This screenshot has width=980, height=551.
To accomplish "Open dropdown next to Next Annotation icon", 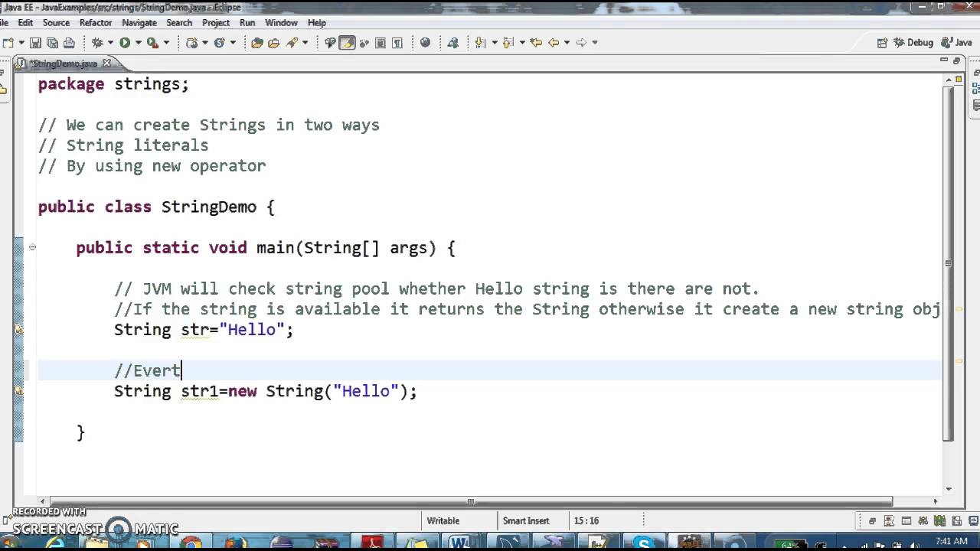I will tap(494, 43).
